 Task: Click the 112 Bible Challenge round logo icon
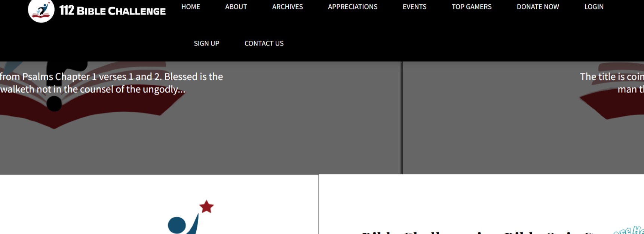pos(41,10)
